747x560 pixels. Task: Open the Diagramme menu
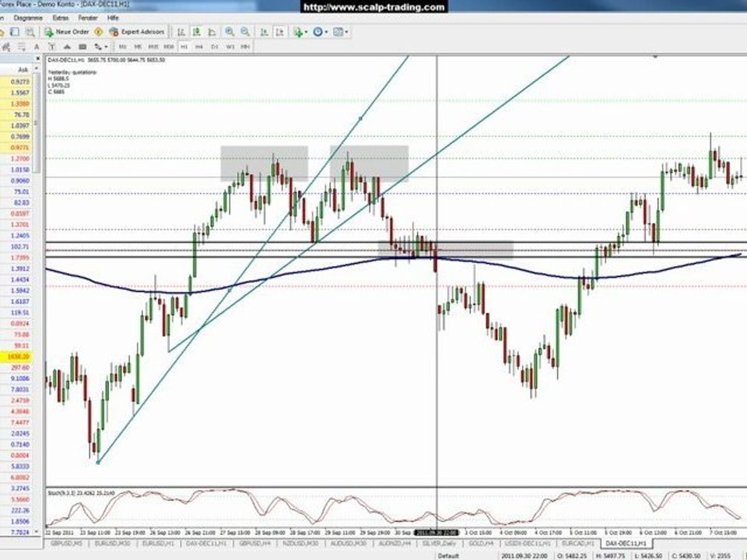[28, 18]
